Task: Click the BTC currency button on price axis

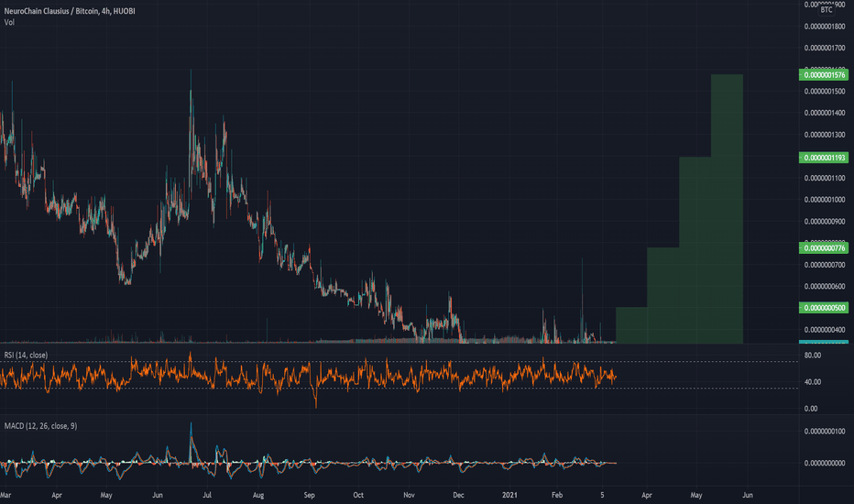Action: pos(827,10)
